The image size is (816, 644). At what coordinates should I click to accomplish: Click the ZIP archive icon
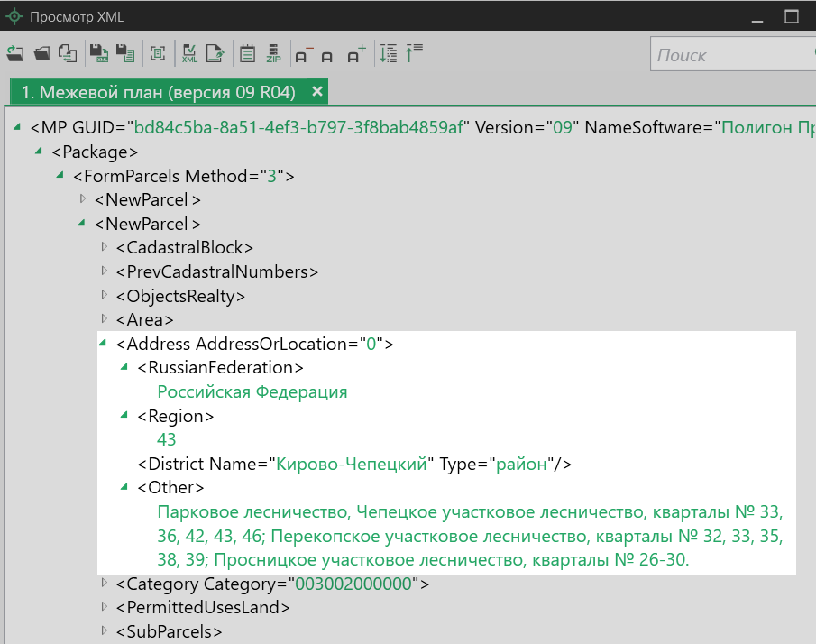point(273,54)
